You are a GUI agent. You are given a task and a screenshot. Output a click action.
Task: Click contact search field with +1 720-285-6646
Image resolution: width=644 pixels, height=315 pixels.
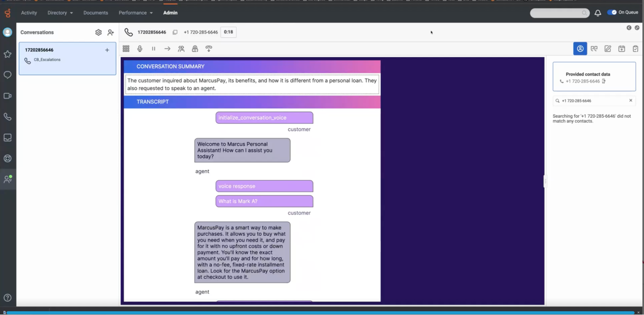pos(594,101)
